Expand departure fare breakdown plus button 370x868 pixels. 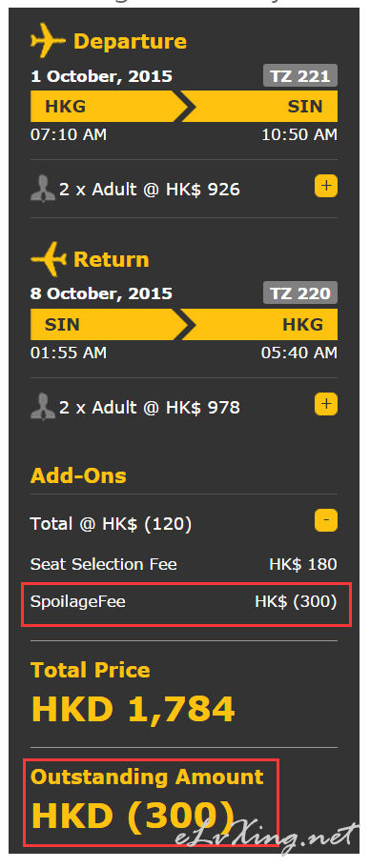326,187
